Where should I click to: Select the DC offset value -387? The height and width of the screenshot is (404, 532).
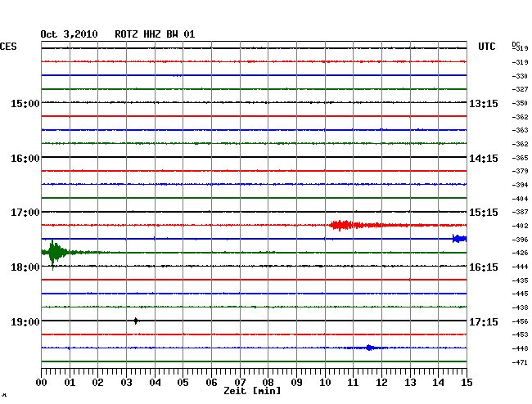(x=520, y=212)
